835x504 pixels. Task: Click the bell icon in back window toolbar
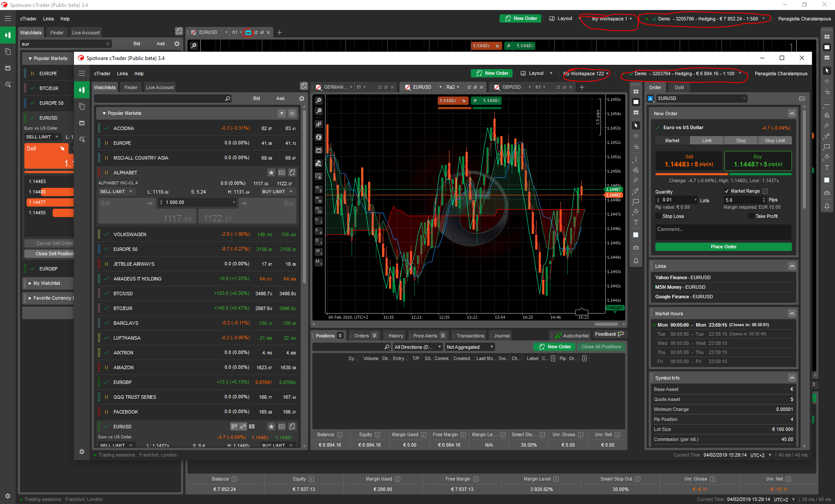[827, 206]
